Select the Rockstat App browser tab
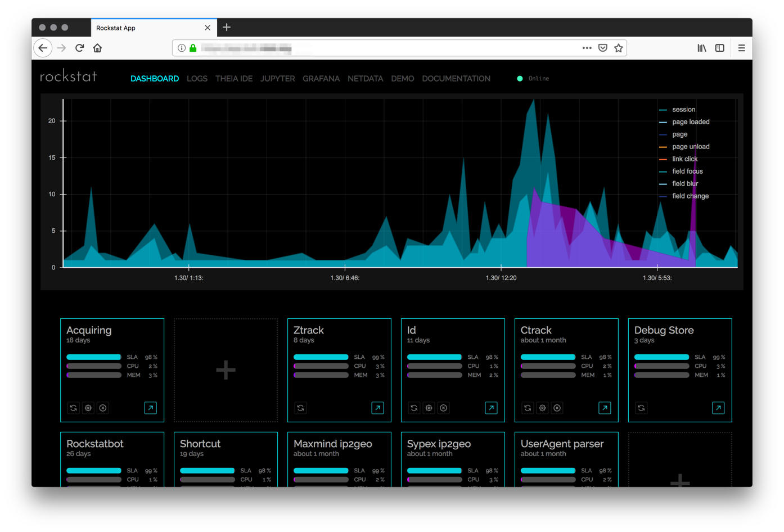Screen dimensions: 784x532 [154, 28]
